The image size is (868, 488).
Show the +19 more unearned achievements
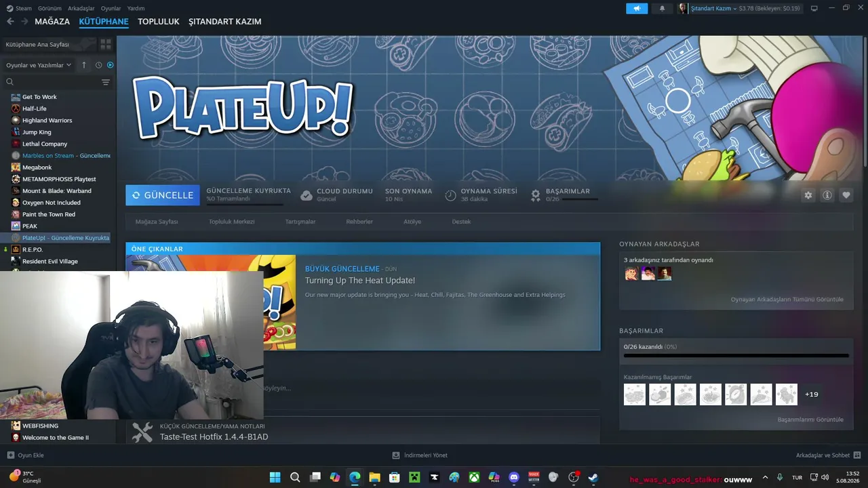tap(812, 394)
